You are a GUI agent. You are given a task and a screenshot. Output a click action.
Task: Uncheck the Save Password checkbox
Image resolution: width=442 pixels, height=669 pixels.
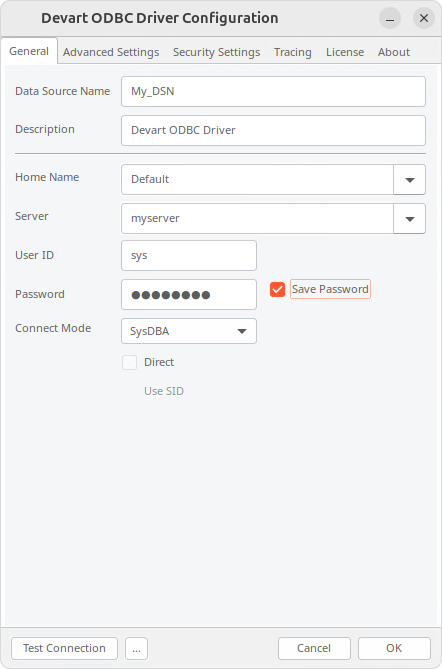pyautogui.click(x=277, y=289)
